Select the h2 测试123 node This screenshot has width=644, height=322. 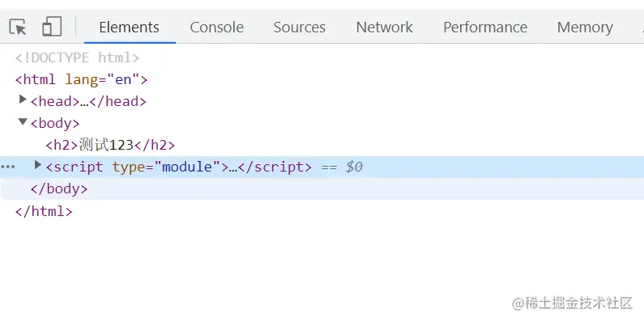point(110,145)
